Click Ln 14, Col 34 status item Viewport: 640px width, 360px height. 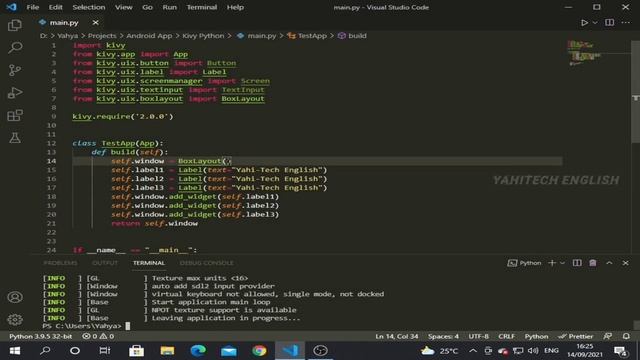[x=397, y=336]
